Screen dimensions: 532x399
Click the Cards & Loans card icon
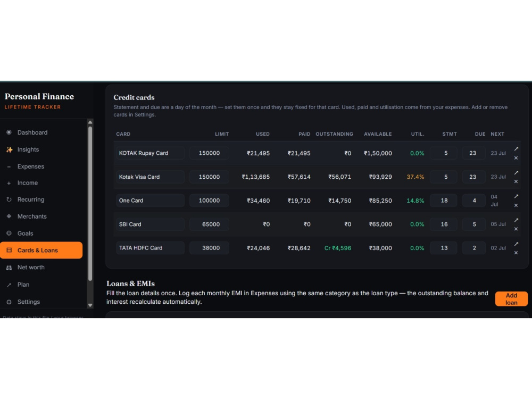[x=9, y=250]
